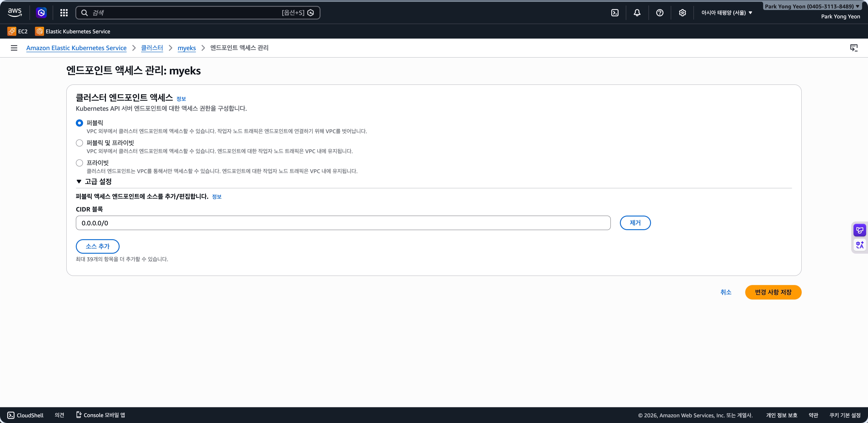Select the 퍼블릭 radio option
Image resolution: width=868 pixels, height=423 pixels.
79,123
